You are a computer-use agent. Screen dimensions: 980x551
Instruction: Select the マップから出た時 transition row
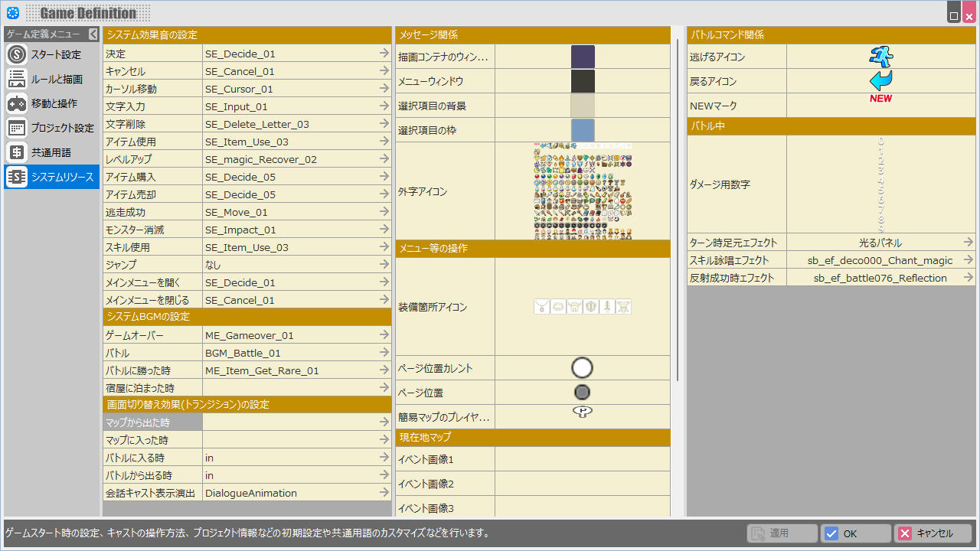tap(153, 422)
